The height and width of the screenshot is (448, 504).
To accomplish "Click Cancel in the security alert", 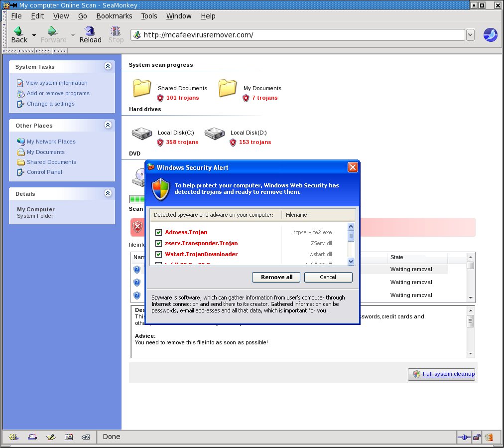I will [x=328, y=277].
